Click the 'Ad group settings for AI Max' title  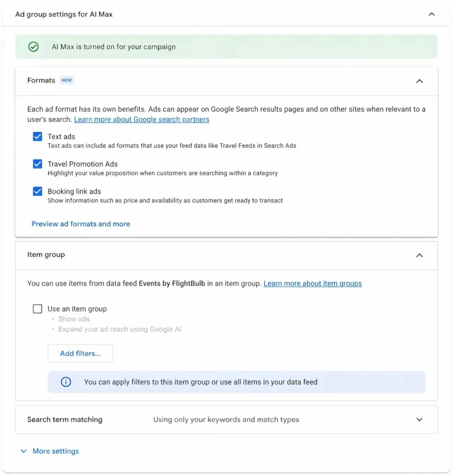coord(64,14)
